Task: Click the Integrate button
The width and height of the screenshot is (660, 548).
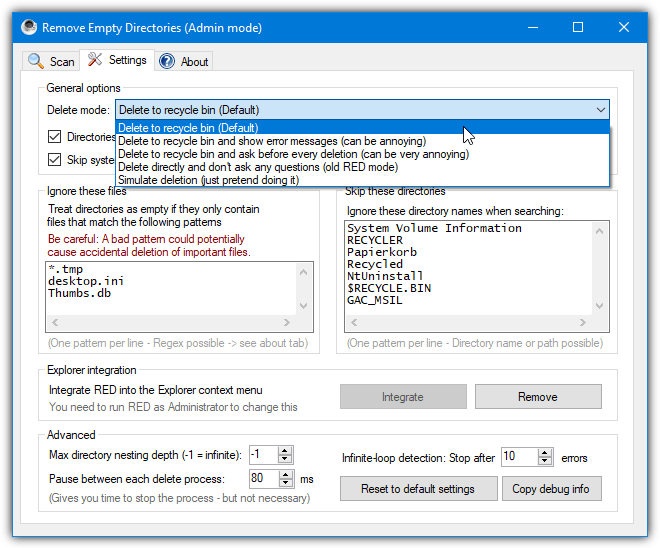Action: click(x=403, y=396)
